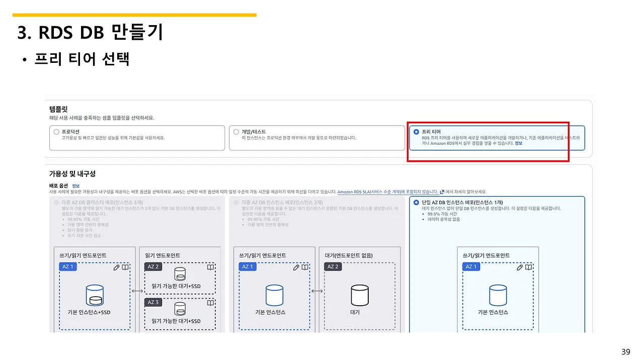Click the '읽기 엔드포인트' label

(x=163, y=255)
